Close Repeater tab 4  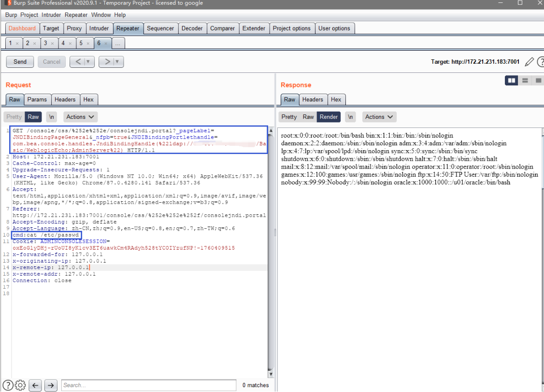[70, 43]
